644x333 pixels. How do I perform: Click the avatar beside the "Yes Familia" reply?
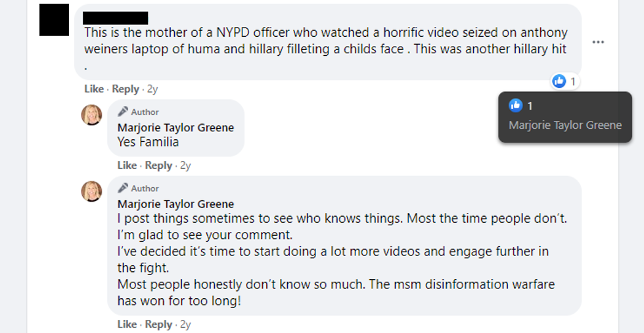tap(91, 115)
